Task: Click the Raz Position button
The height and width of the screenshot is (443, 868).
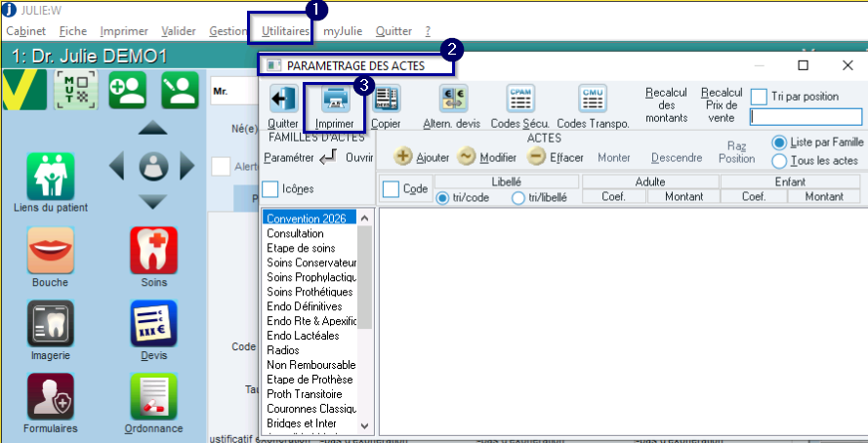Action: 737,152
